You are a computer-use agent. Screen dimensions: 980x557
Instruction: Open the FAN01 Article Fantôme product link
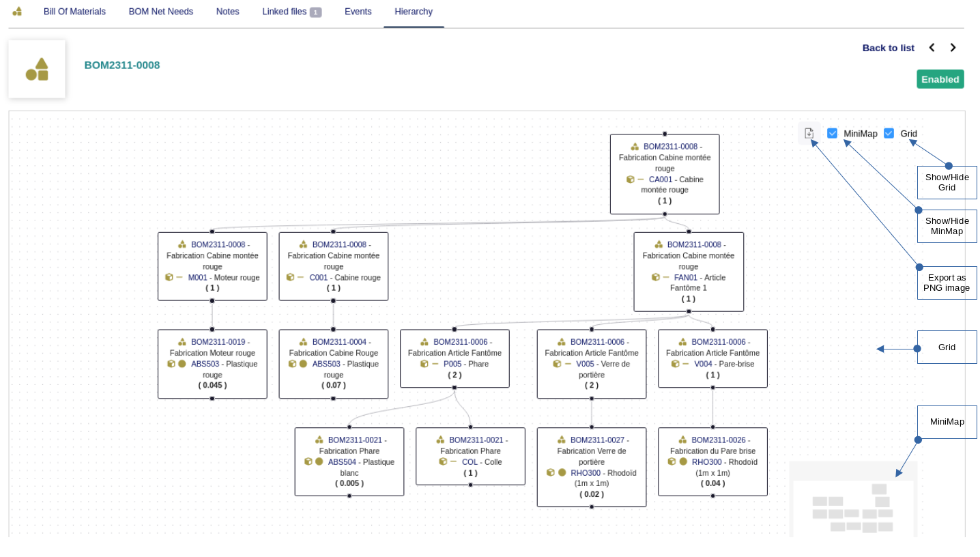(686, 278)
